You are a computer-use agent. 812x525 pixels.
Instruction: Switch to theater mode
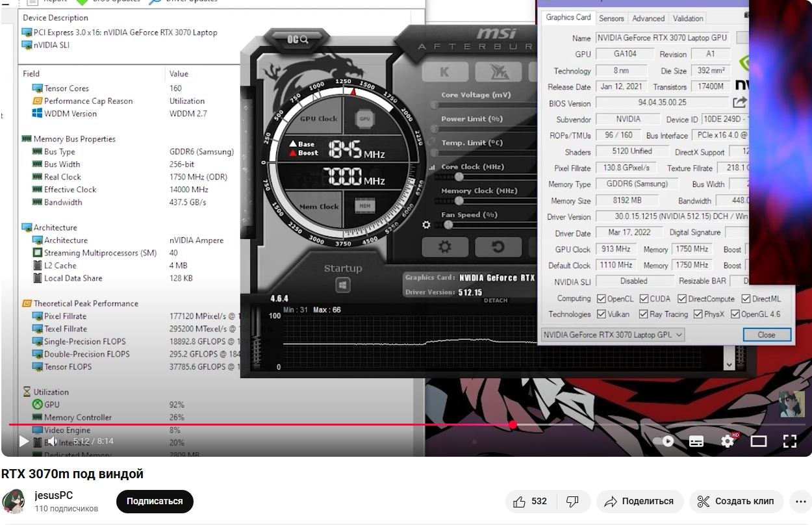[759, 441]
